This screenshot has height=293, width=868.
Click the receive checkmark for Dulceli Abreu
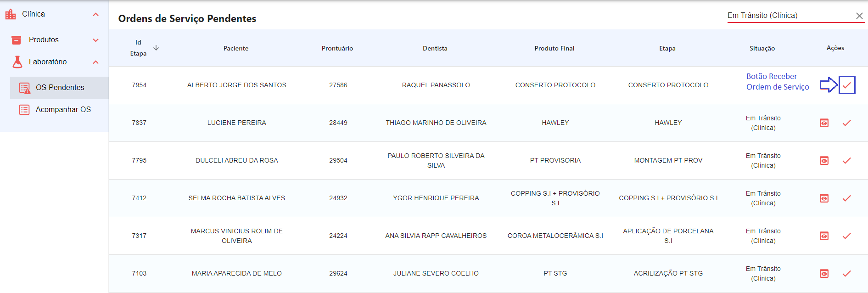[847, 161]
